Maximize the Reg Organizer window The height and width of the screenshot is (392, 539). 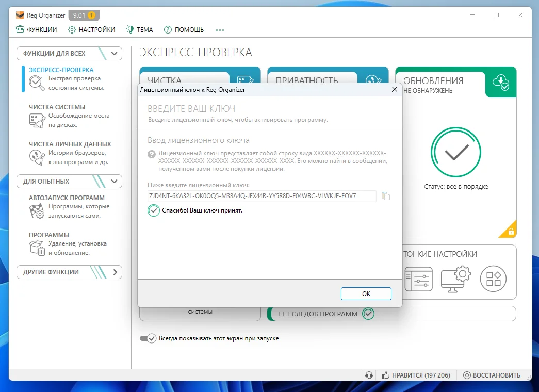coord(497,15)
